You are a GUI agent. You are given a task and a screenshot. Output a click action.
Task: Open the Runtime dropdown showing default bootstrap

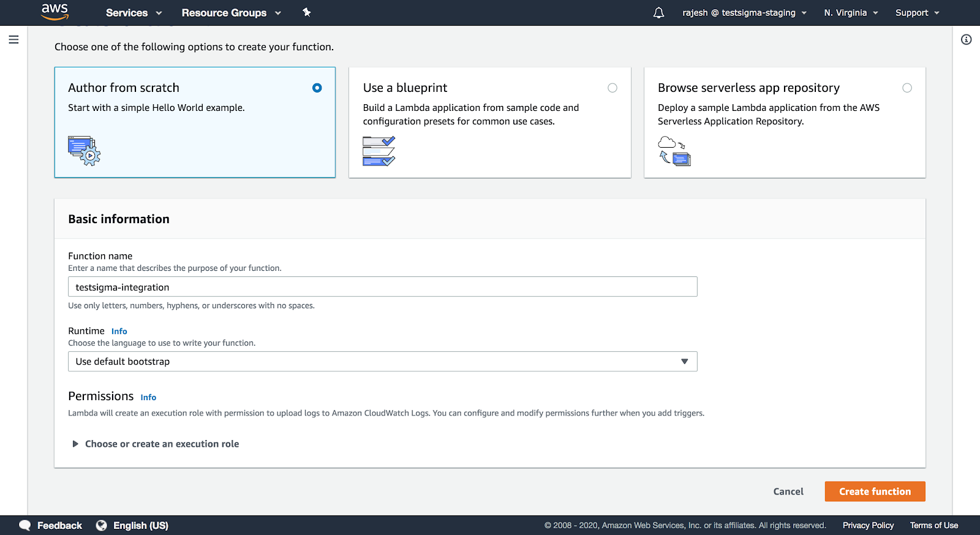click(x=382, y=362)
